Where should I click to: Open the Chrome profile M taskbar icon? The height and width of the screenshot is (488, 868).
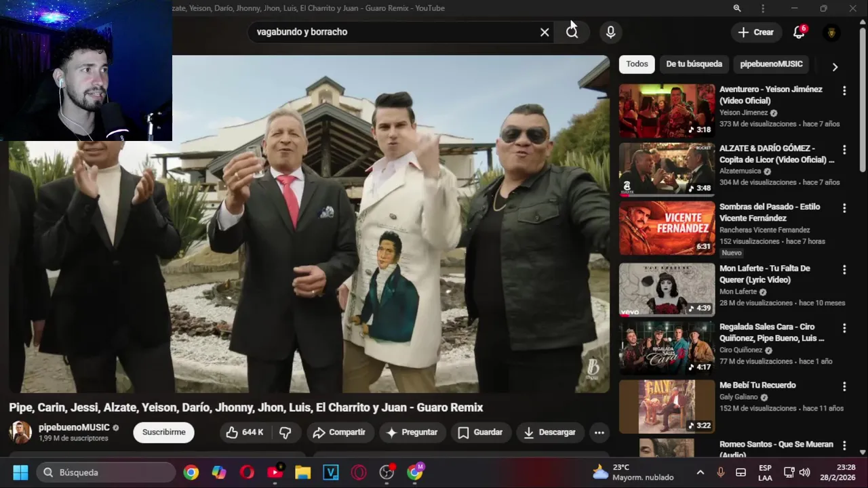click(415, 472)
